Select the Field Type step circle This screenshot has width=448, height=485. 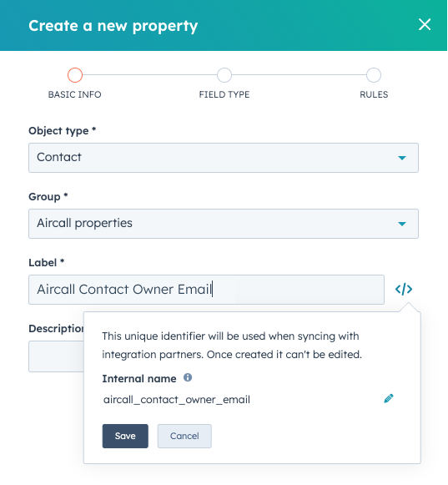(x=224, y=75)
